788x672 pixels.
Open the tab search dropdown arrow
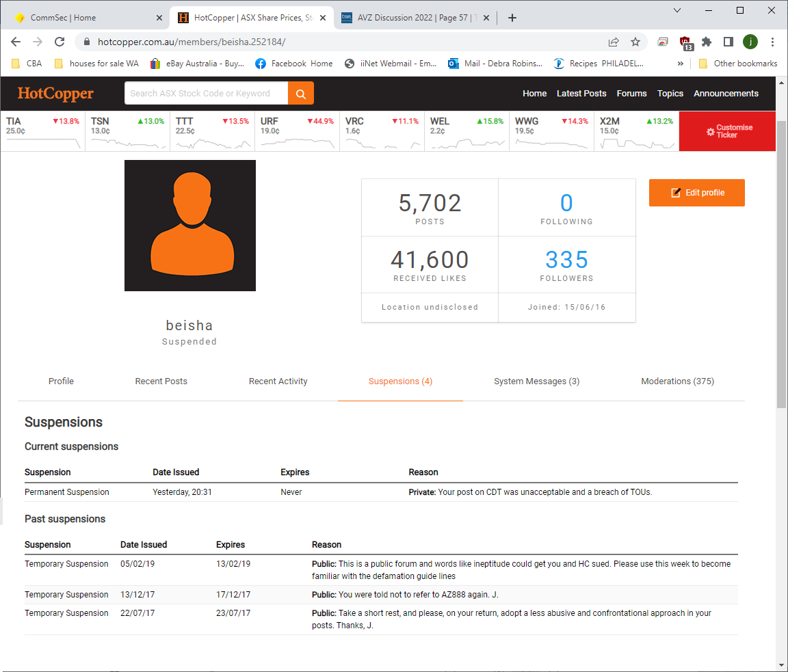[677, 10]
